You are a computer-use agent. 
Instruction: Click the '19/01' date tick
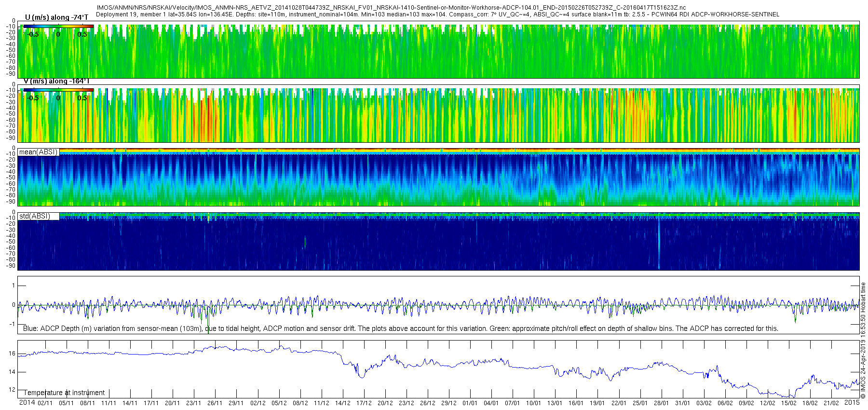597,403
